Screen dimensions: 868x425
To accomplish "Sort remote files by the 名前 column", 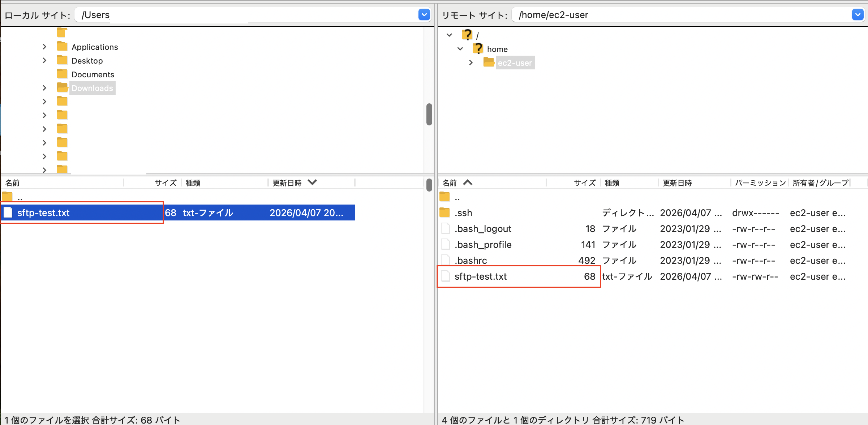I will click(449, 183).
